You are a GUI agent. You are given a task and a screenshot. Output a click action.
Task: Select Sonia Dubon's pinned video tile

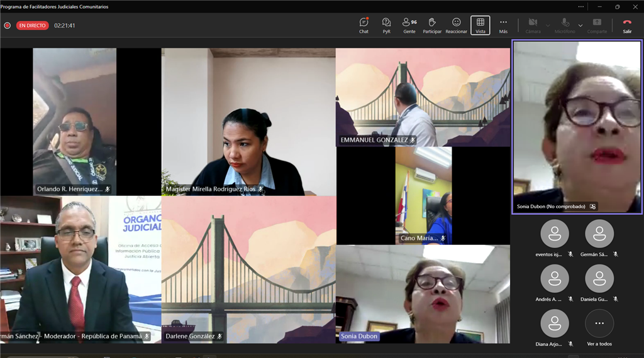577,127
